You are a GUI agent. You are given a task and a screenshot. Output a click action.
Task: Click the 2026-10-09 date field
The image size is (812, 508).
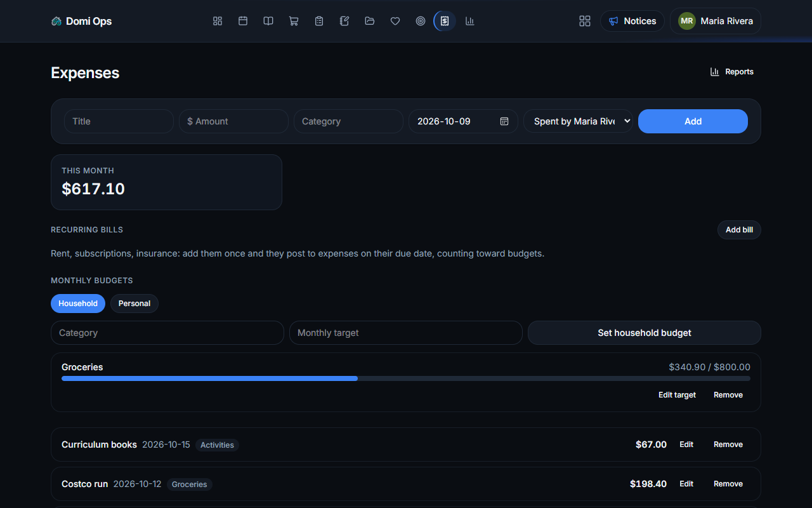tap(463, 121)
